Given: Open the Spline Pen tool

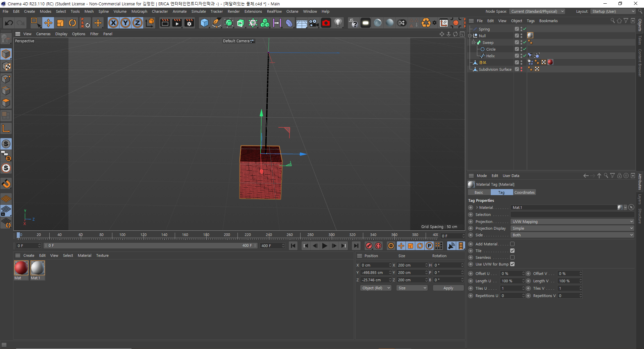Looking at the screenshot, I should click(x=217, y=23).
